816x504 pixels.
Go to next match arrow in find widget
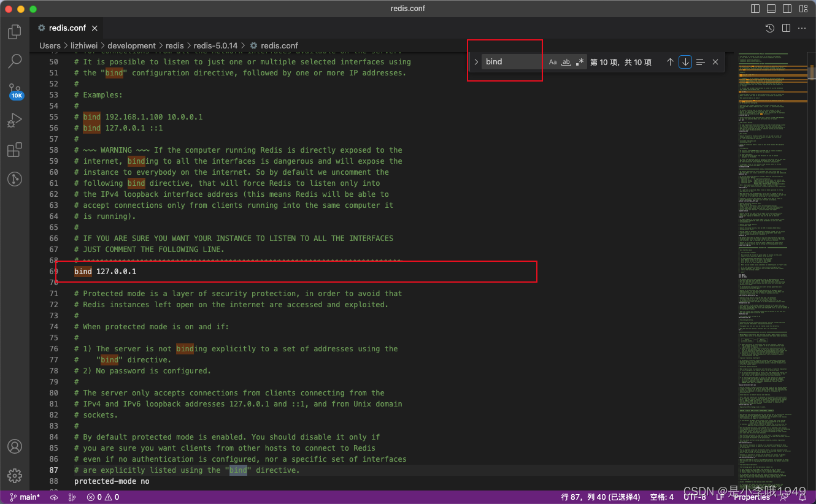[x=685, y=62]
